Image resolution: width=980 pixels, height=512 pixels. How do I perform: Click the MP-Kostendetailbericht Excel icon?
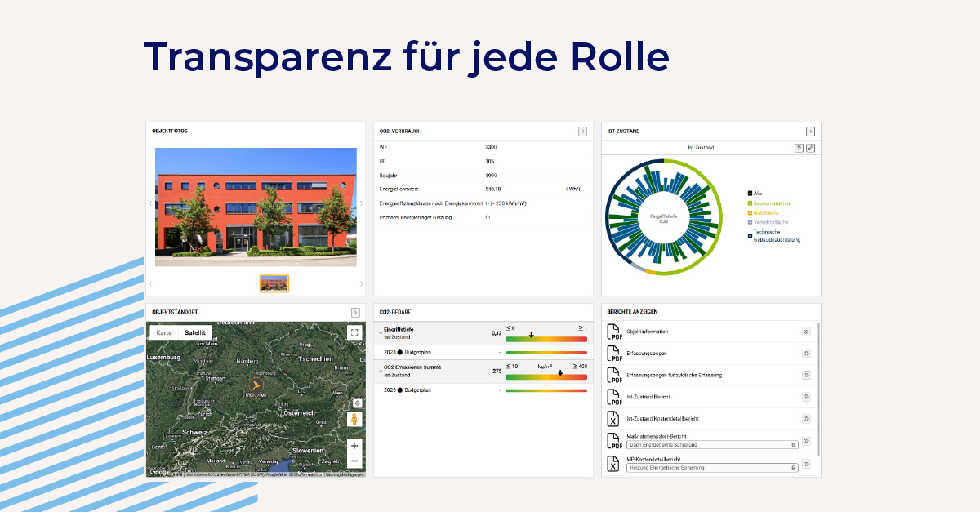(x=614, y=464)
